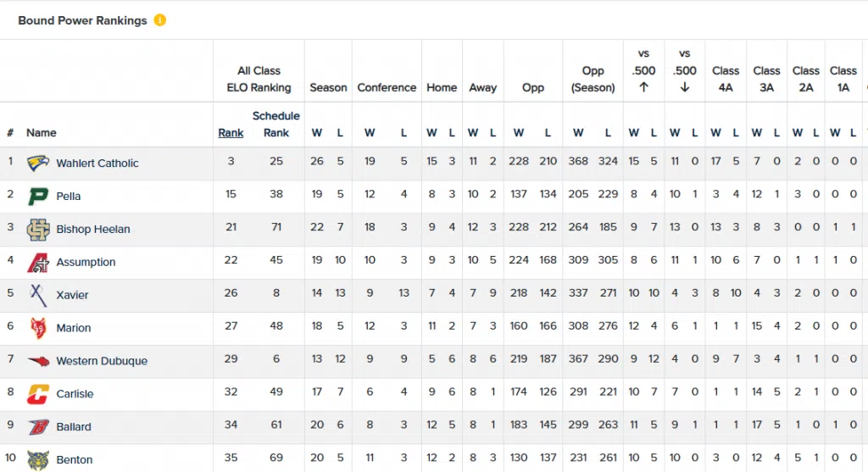Click the Schedule Rank column header
Screen dimensions: 868x472
coord(276,124)
